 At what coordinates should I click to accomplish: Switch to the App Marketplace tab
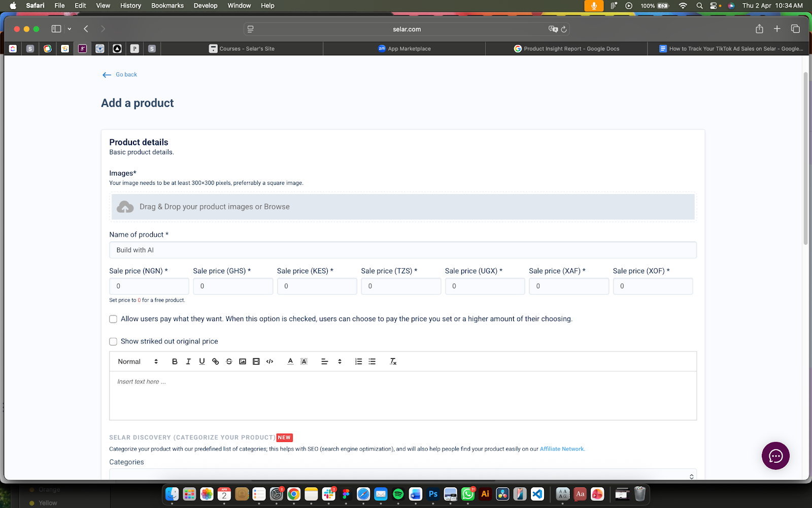click(404, 49)
